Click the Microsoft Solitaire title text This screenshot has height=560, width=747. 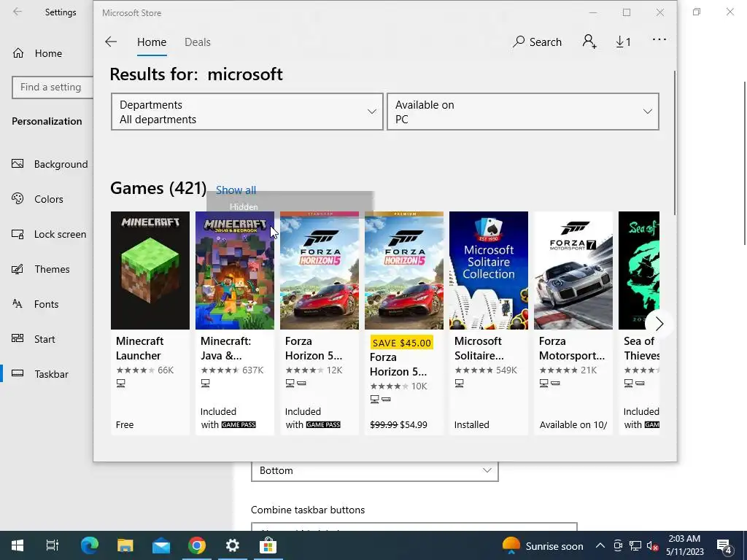479,348
